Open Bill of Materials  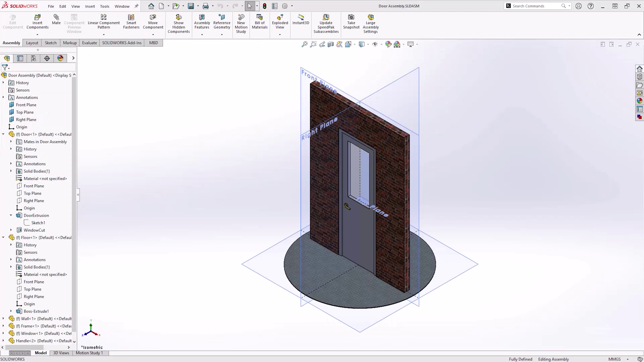[259, 21]
